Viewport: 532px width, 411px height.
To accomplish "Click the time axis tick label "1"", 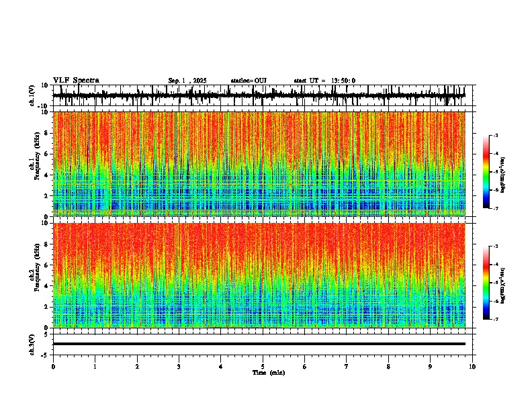I will point(95,367).
